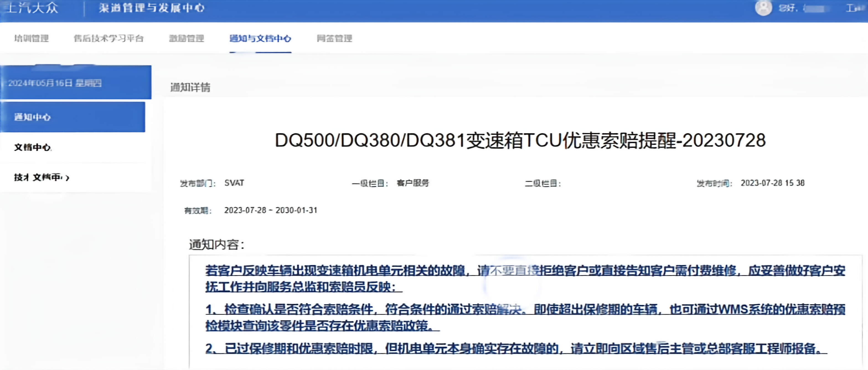The height and width of the screenshot is (370, 868).
Task: Go to the 问答管理 tab
Action: (334, 38)
